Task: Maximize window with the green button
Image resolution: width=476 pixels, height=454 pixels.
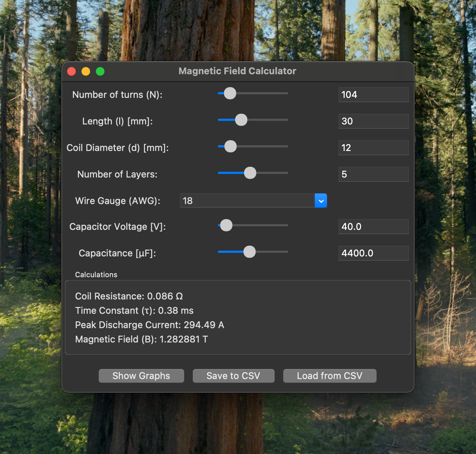Action: pos(100,71)
